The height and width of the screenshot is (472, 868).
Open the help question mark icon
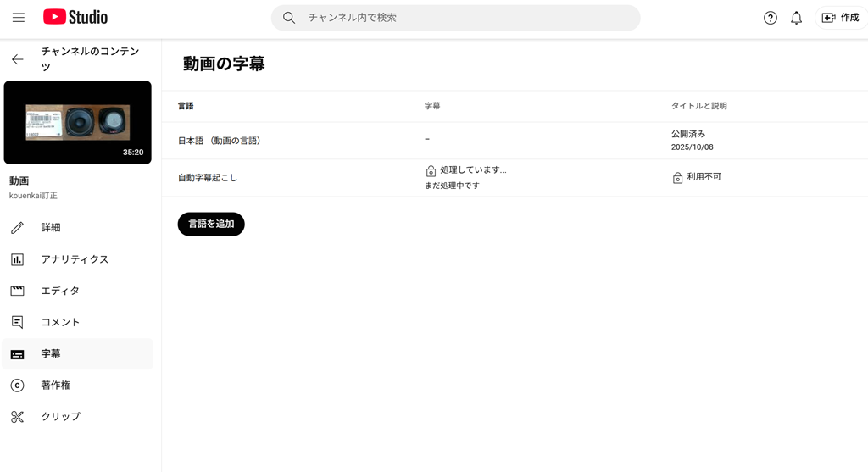[770, 18]
